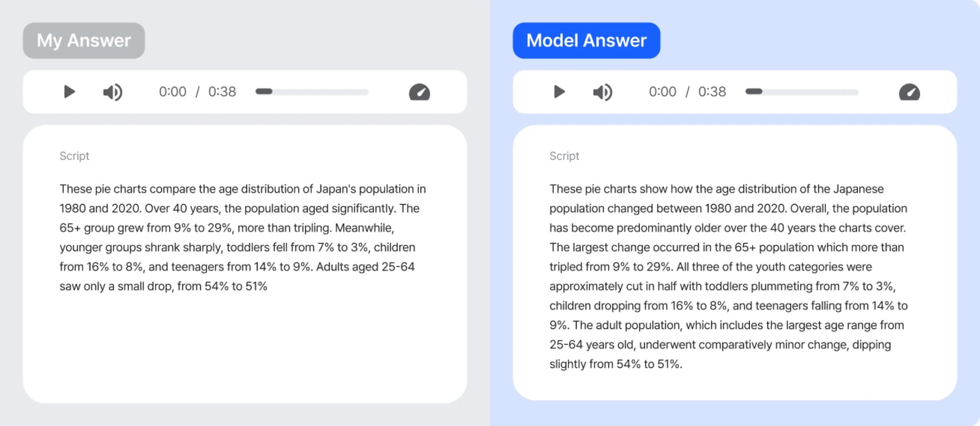980x426 pixels.
Task: Open playback speed for My Answer
Action: 419,92
